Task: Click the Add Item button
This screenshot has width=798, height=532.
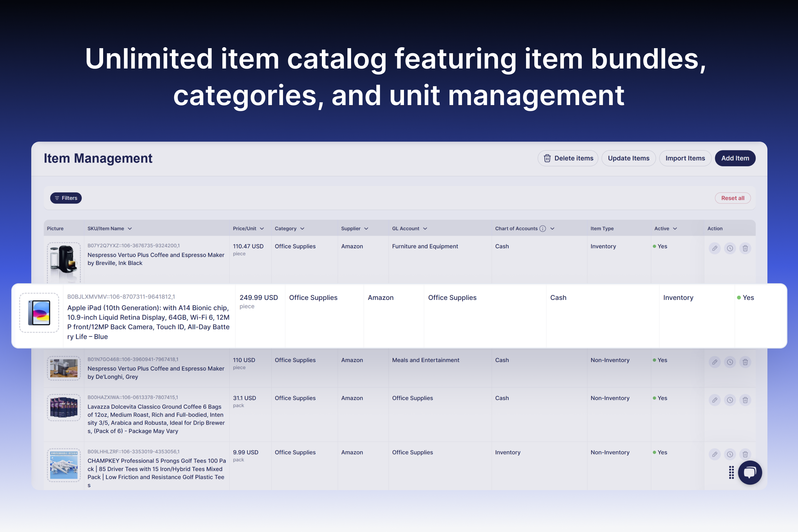Action: [x=735, y=158]
